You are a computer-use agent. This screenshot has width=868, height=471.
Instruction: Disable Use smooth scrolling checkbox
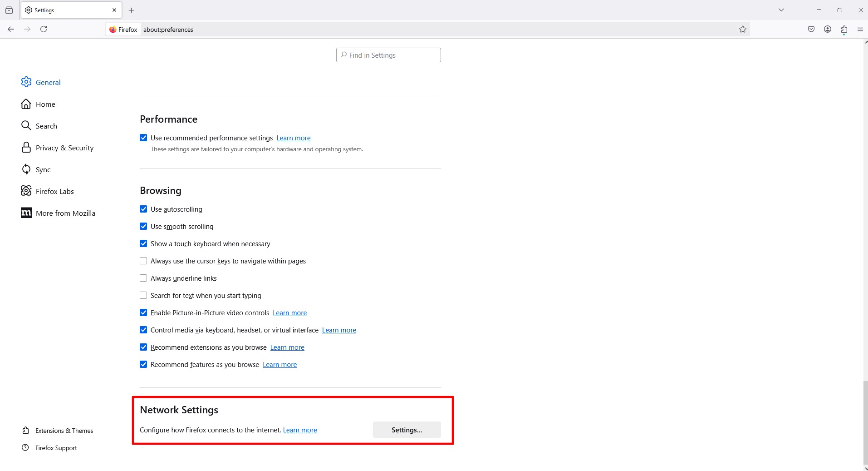pos(143,226)
